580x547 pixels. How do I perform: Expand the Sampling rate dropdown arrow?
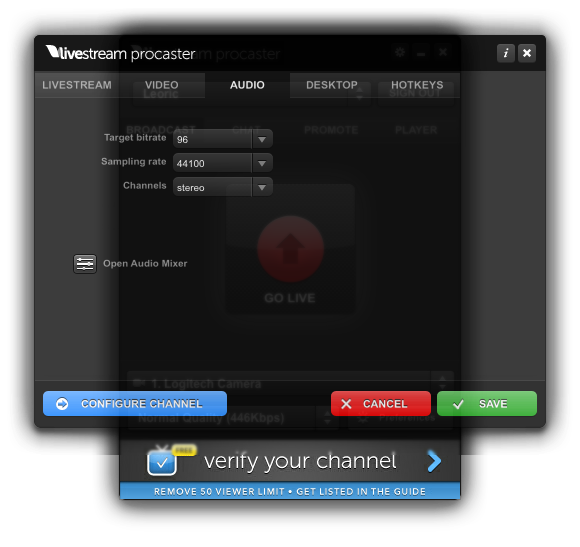tap(262, 163)
